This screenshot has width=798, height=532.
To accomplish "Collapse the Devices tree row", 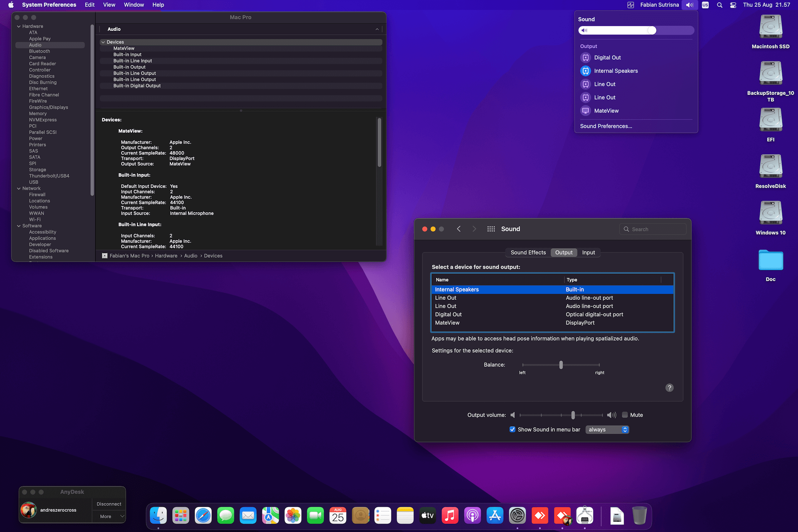I will tap(103, 42).
